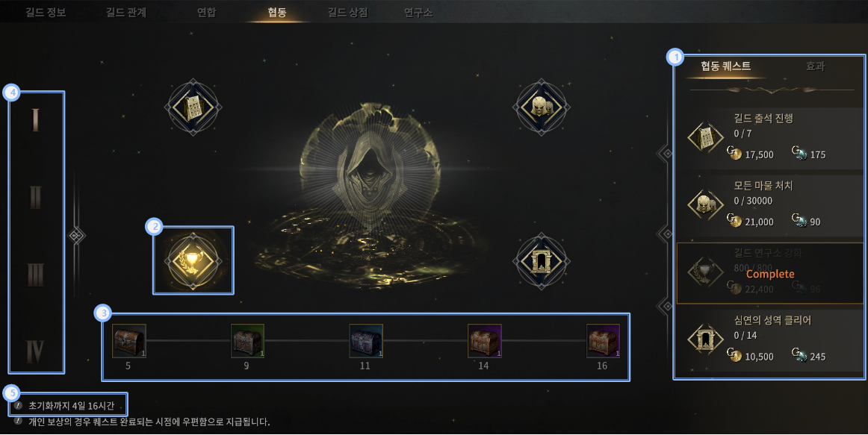Viewport: 868px width, 435px height.
Task: Select stage IV in the left column
Action: (x=35, y=351)
